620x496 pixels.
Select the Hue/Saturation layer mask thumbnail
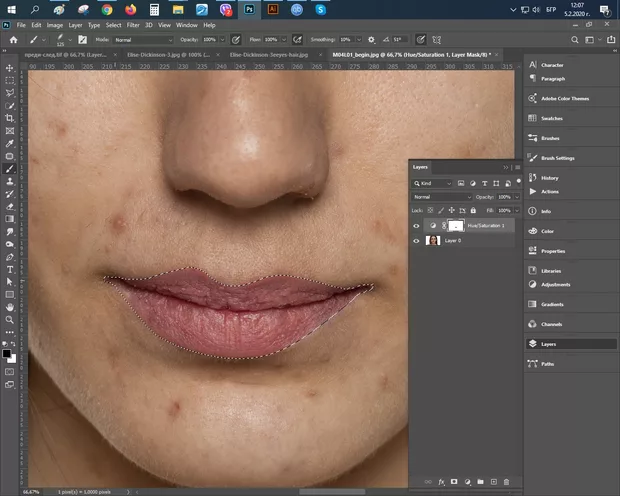tap(456, 226)
